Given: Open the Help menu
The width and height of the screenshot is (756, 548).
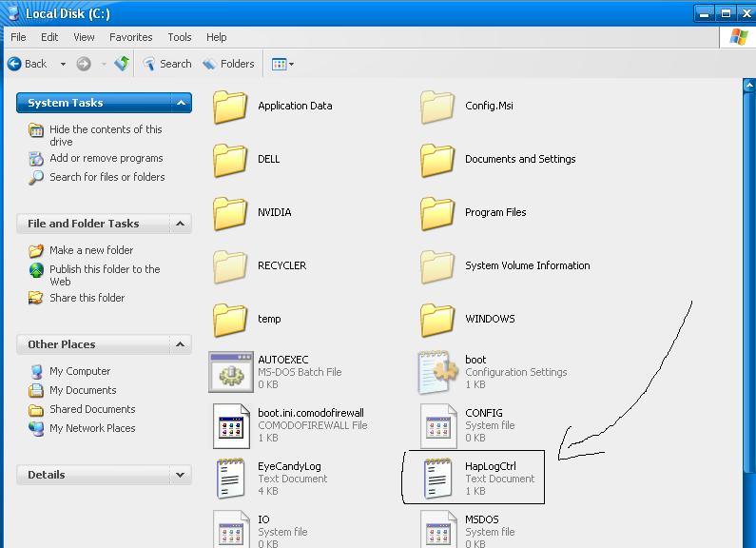Looking at the screenshot, I should 217,37.
